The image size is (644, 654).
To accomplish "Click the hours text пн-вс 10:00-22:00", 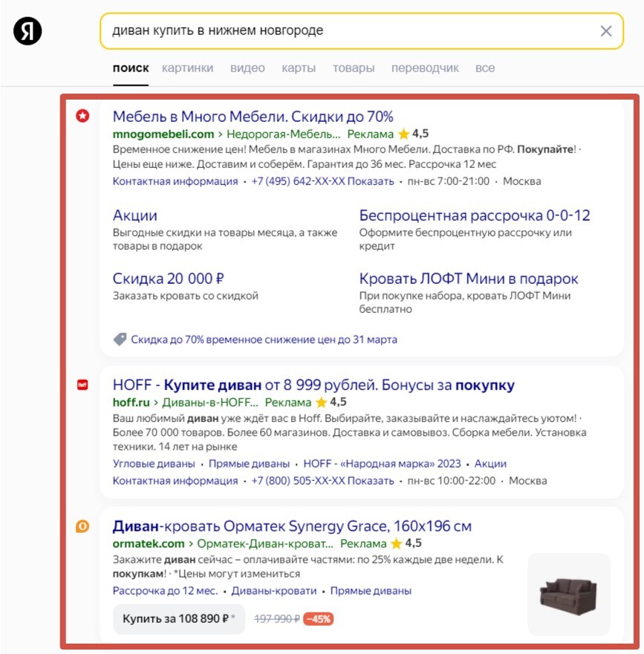I will tap(452, 481).
